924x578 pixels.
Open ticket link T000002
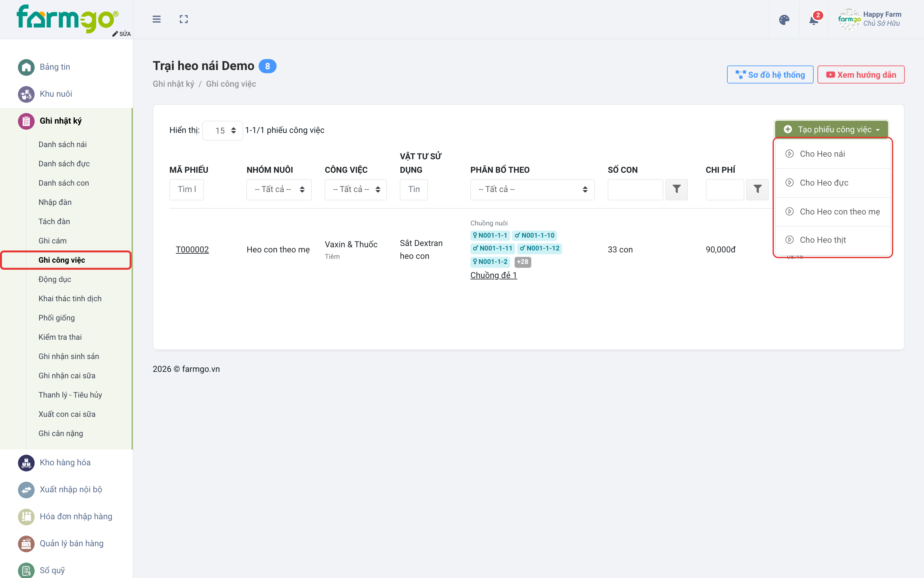(192, 250)
